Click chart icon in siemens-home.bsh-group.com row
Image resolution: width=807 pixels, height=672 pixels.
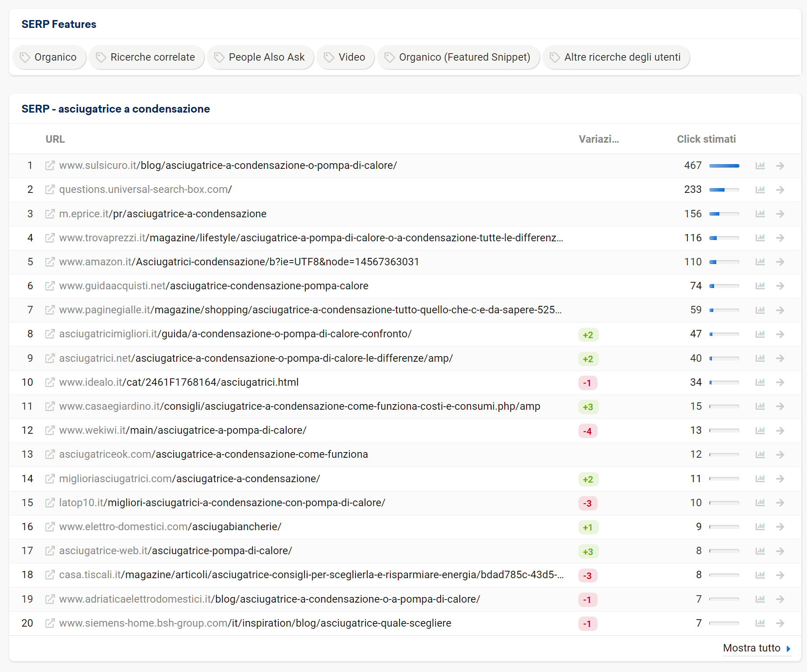coord(760,623)
